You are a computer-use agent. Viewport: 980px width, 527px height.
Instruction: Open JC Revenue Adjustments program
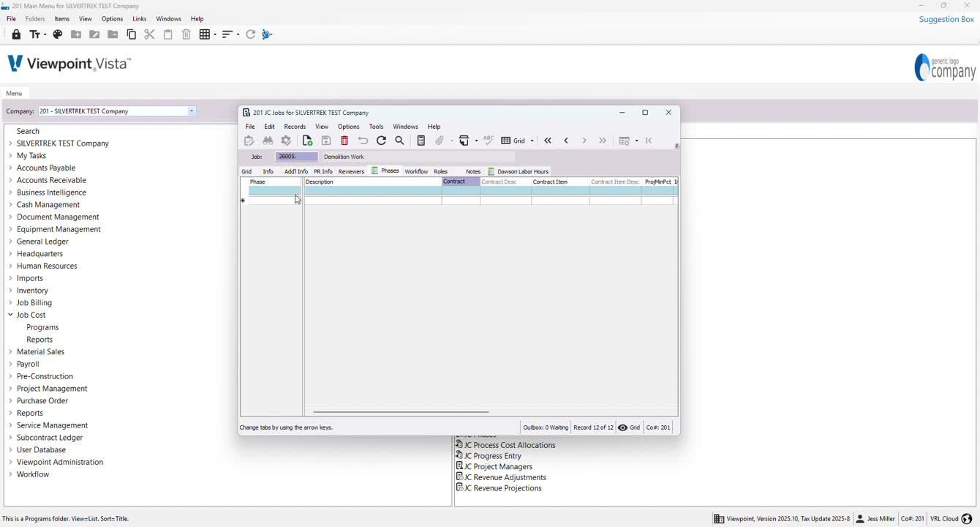click(501, 477)
